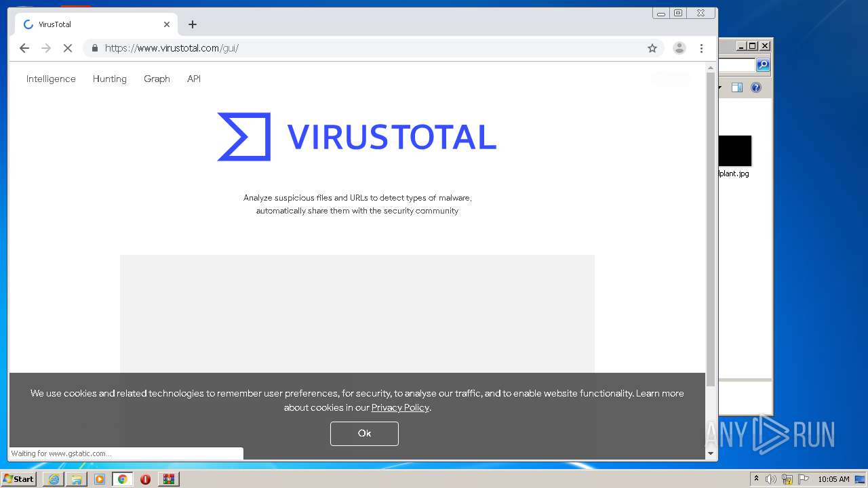Click the Opera taskbar icon

tap(145, 479)
